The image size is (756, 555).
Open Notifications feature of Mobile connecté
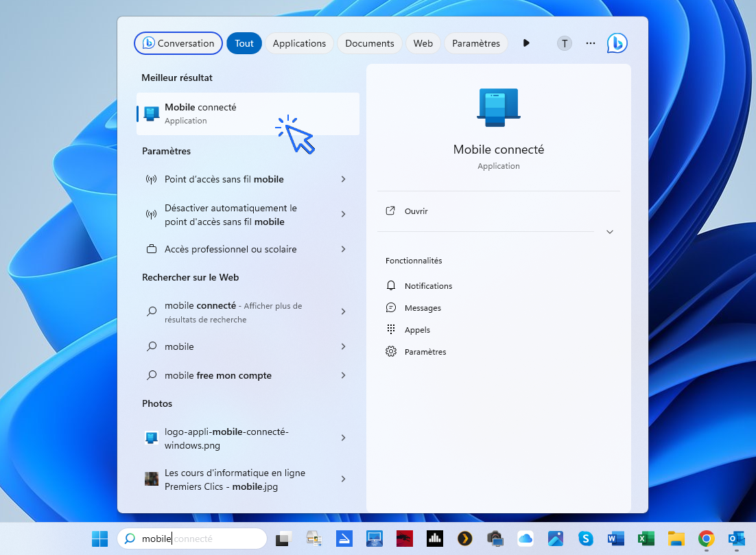coord(419,286)
